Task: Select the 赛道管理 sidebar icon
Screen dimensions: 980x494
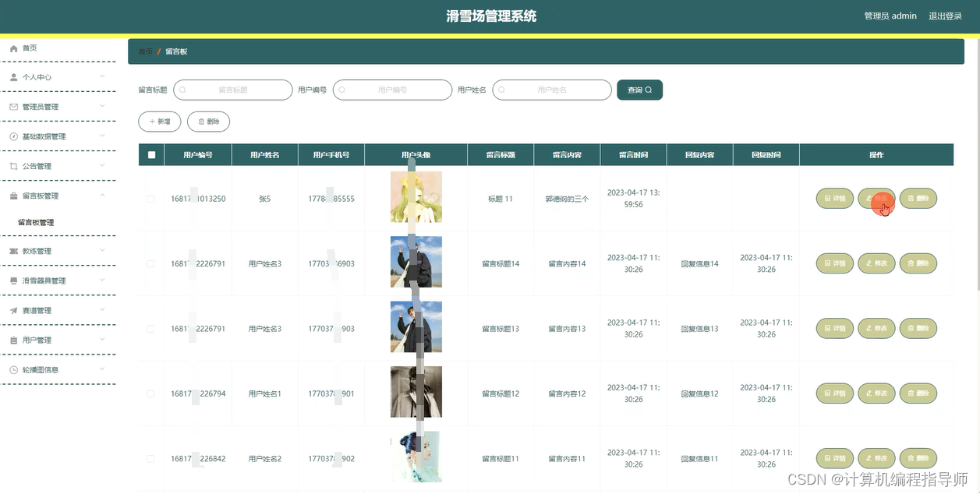Action: point(13,310)
